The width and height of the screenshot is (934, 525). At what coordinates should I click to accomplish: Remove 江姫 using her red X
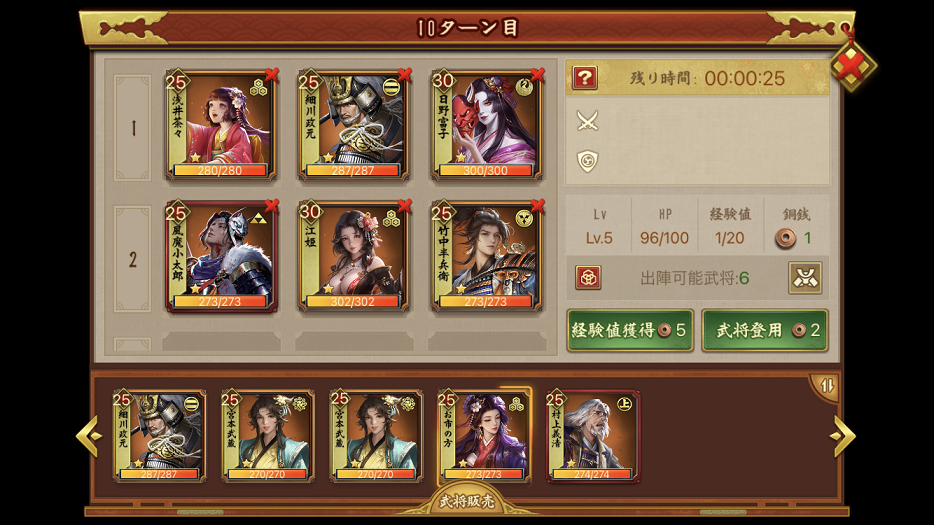click(404, 206)
